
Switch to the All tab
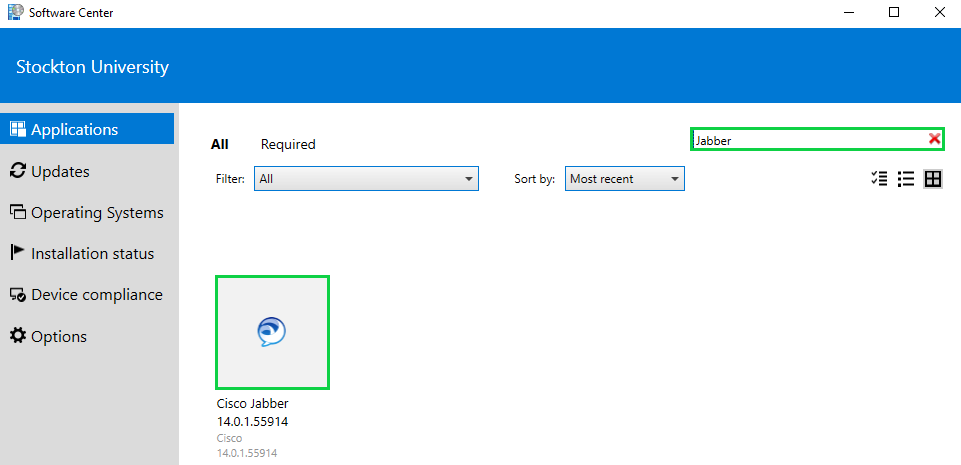tap(219, 144)
